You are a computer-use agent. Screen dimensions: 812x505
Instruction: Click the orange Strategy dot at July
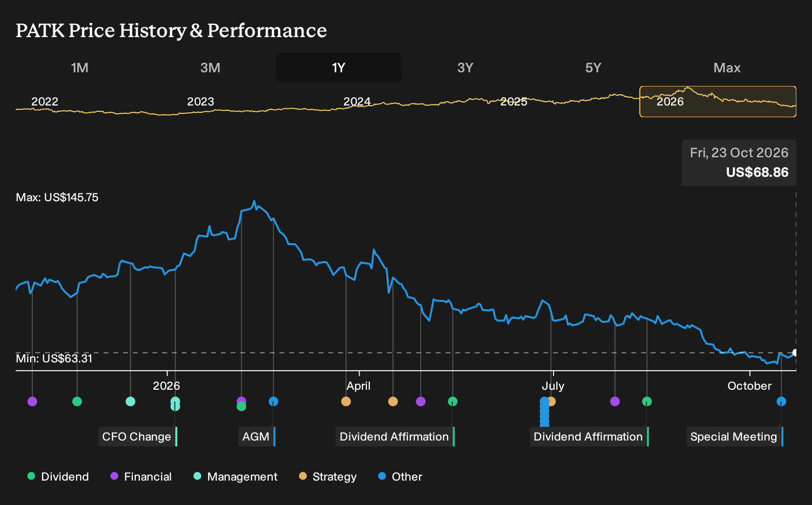(x=552, y=401)
